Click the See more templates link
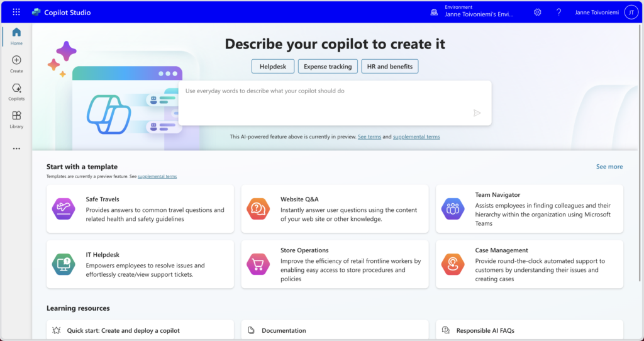 (609, 167)
